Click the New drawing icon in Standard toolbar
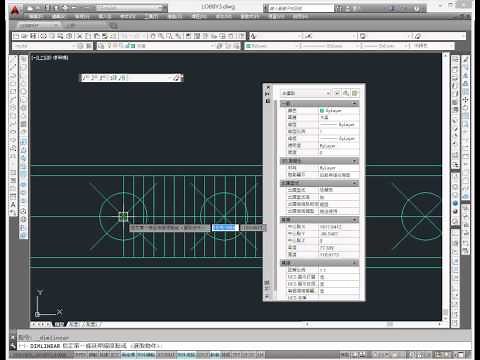Screen dimensions: 480x360 click(17, 36)
